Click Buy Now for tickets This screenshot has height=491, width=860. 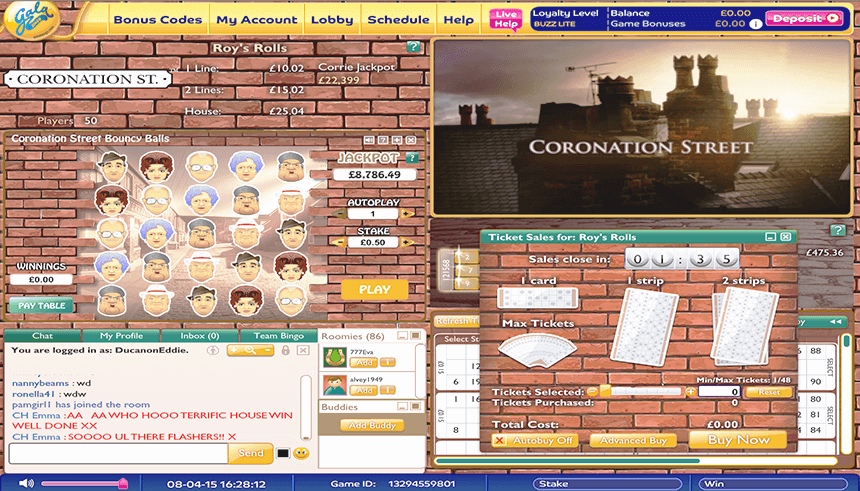tap(738, 440)
